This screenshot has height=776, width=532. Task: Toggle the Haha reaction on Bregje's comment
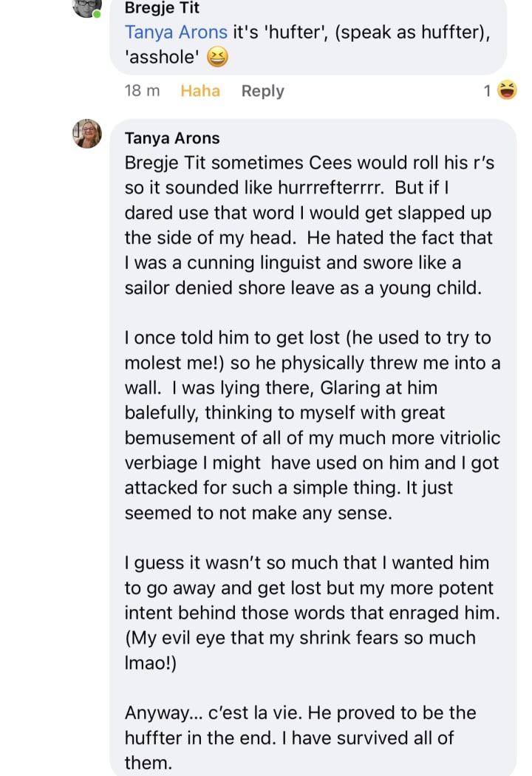[x=200, y=91]
